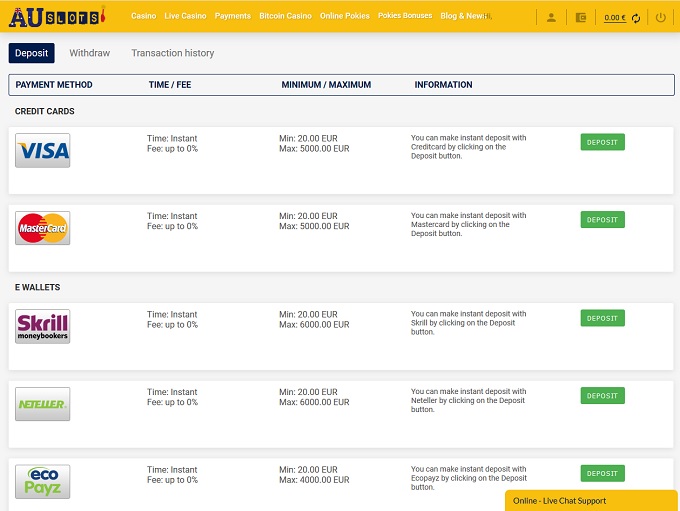Open the Pokies Bonuses menu item
680x511 pixels.
[405, 16]
